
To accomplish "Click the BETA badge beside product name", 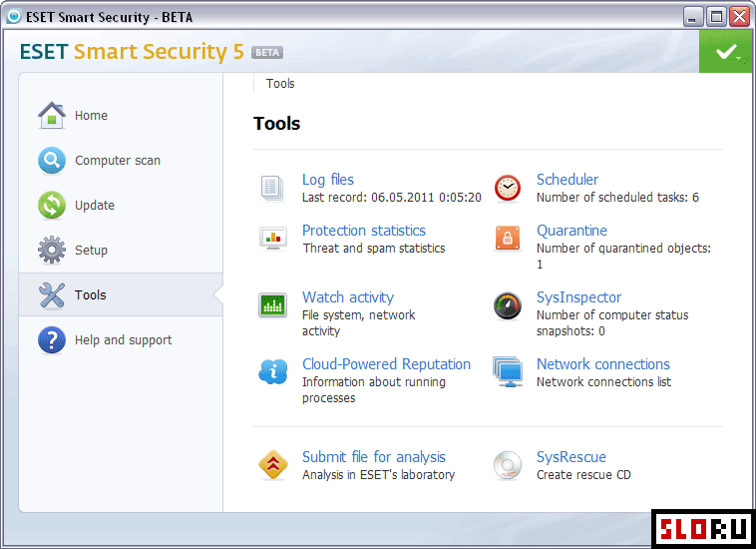I will pos(267,53).
